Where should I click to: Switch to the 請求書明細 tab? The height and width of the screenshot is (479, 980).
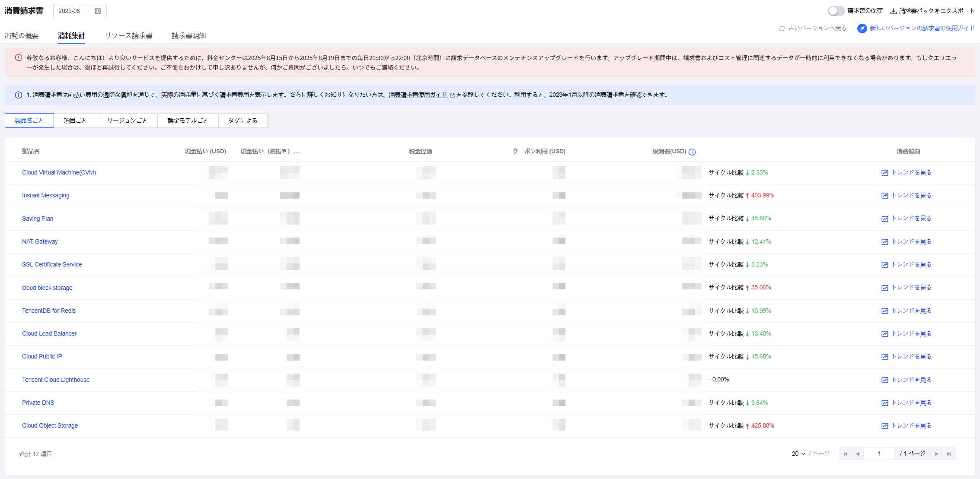pos(189,35)
